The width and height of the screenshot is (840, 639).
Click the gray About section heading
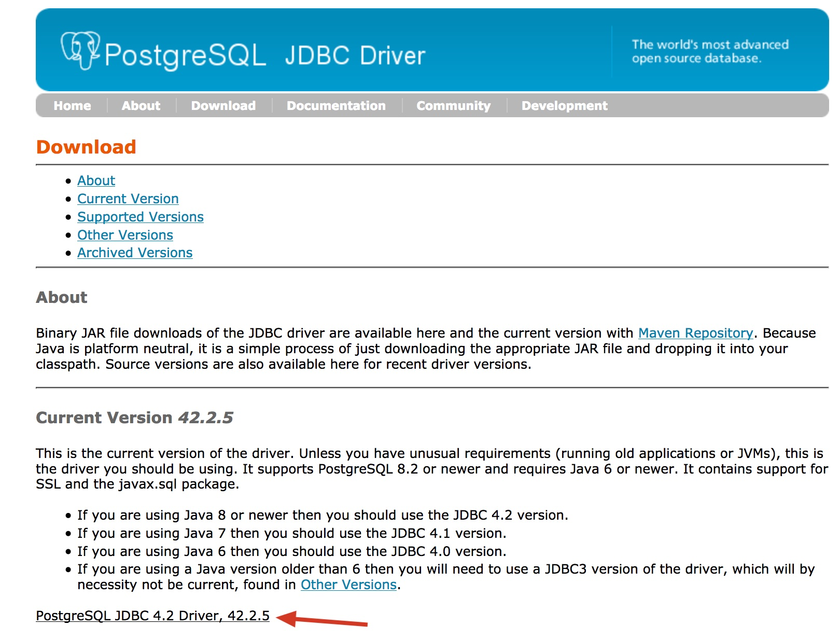[61, 297]
